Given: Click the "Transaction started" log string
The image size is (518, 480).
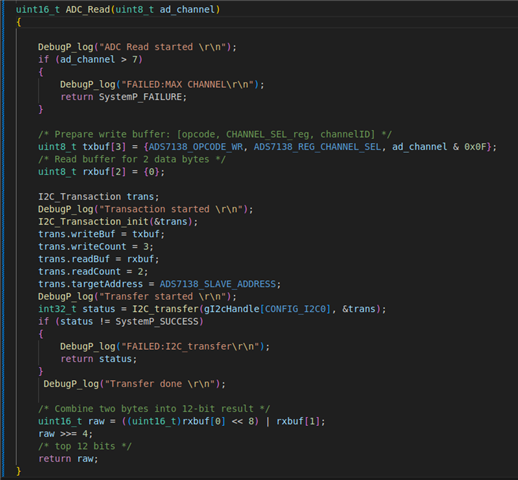Looking at the screenshot, I should click(174, 209).
